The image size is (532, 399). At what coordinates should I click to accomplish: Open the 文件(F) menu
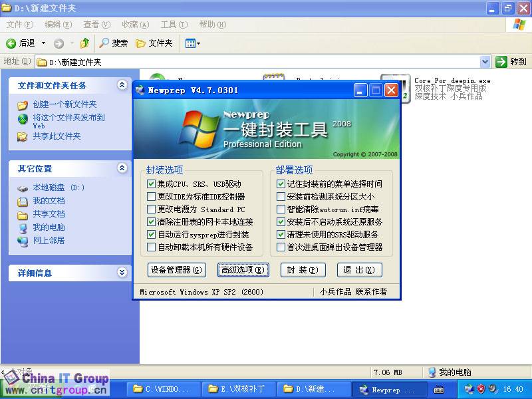(20, 25)
